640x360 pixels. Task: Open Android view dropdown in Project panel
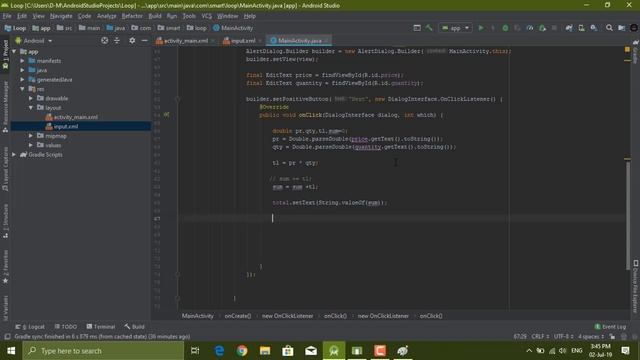[34, 41]
